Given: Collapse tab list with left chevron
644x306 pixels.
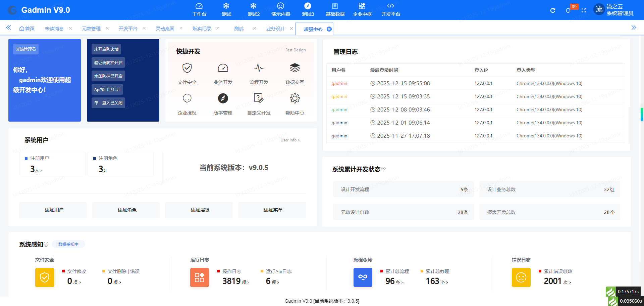Looking at the screenshot, I should coord(8,28).
